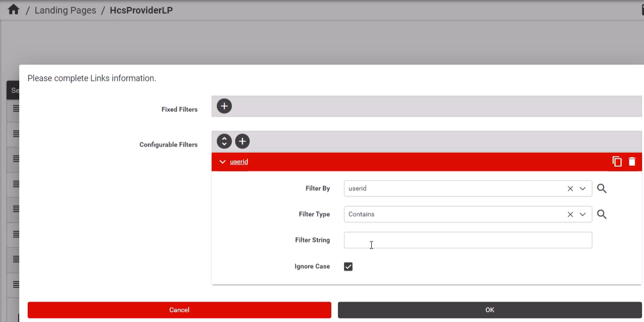Confirm with the OK button
The image size is (644, 322).
coord(489,309)
